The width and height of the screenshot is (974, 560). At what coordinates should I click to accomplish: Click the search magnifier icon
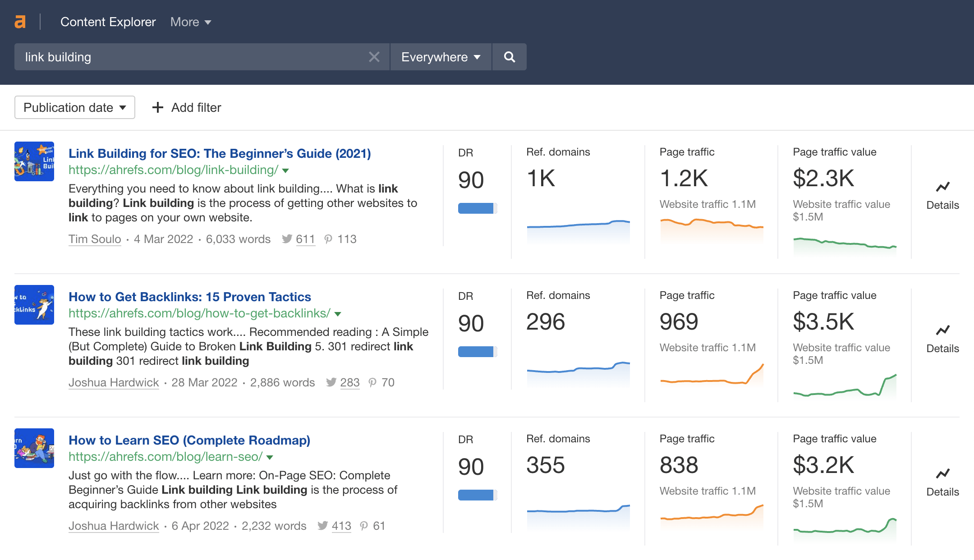pyautogui.click(x=509, y=57)
